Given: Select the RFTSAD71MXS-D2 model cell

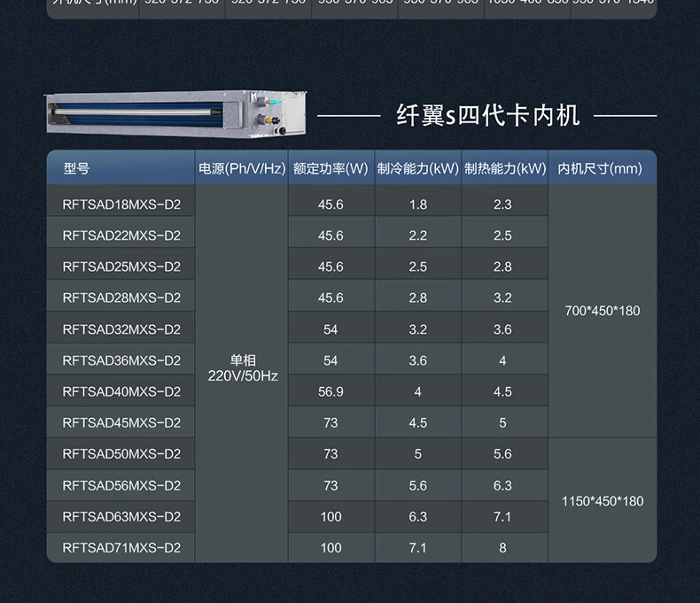Looking at the screenshot, I should (121, 547).
